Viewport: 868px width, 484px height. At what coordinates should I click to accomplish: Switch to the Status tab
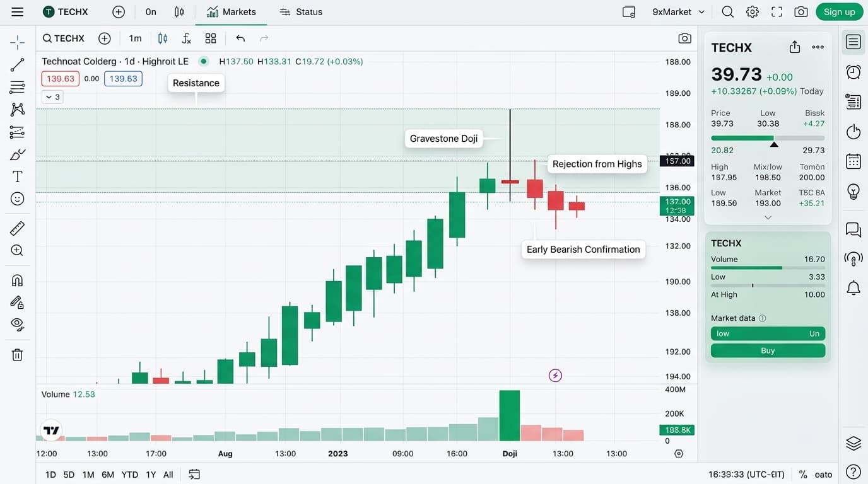301,12
